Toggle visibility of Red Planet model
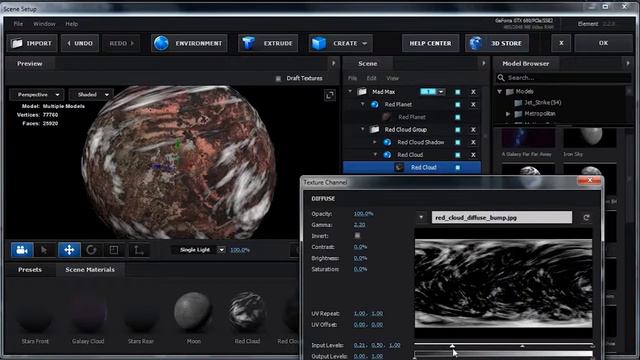 pos(458,105)
